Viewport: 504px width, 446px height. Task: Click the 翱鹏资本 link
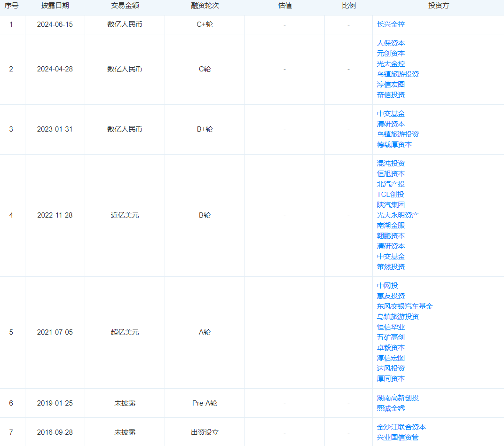tap(391, 236)
